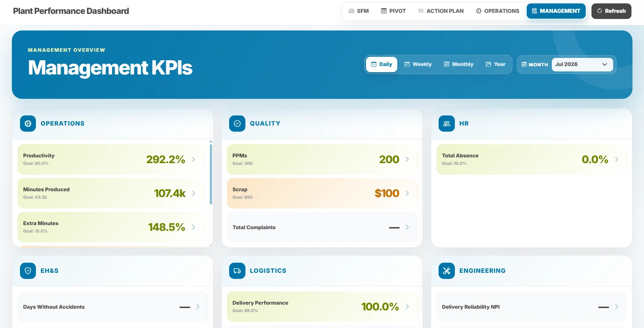This screenshot has height=328, width=644.
Task: Click the gauge icon on SFM tab
Action: [351, 11]
